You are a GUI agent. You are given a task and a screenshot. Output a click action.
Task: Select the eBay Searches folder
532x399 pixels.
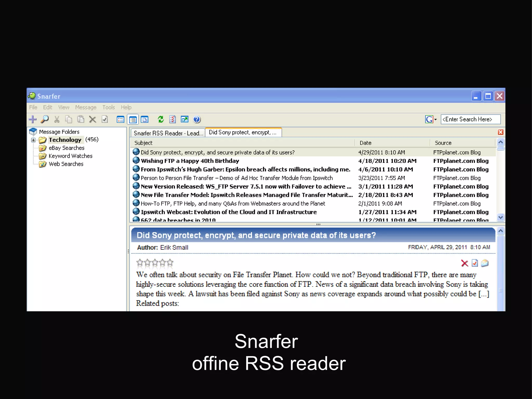(66, 148)
